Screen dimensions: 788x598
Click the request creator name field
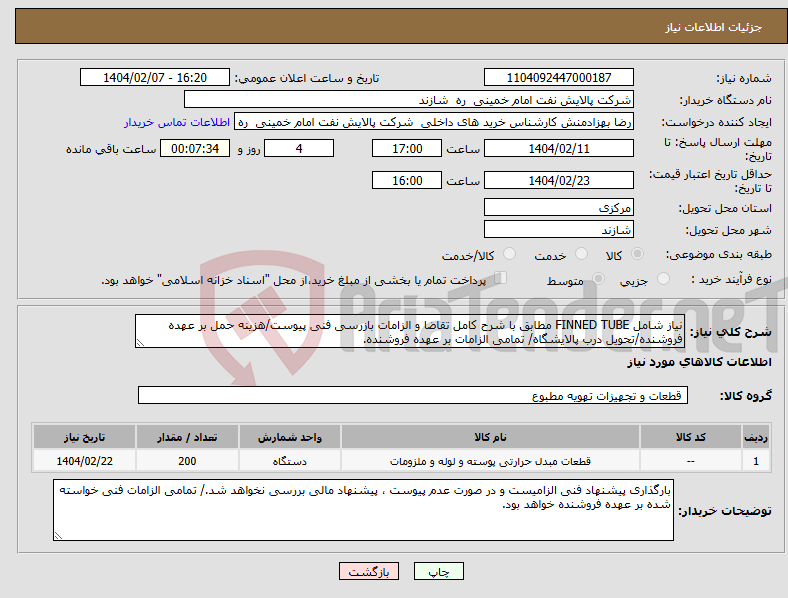(x=434, y=122)
